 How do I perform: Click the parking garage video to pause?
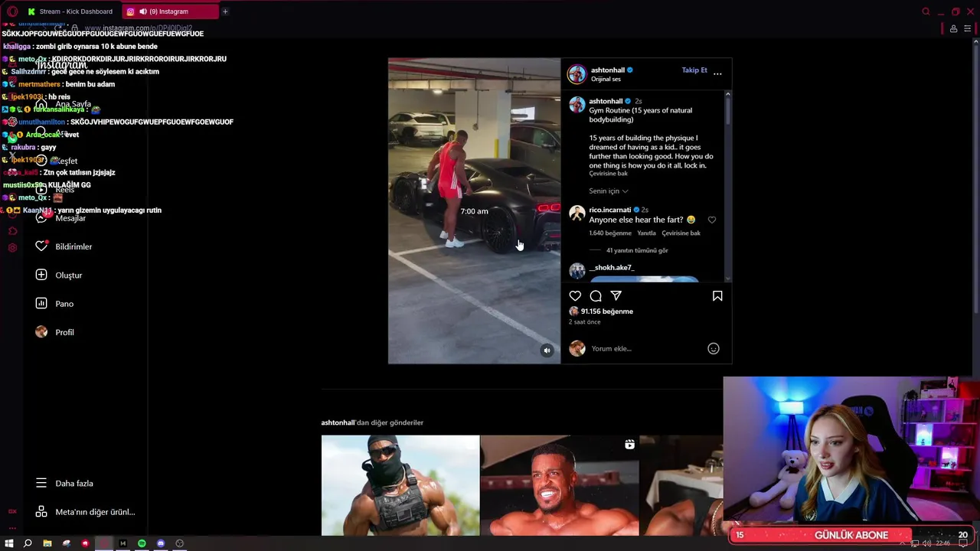(x=474, y=210)
